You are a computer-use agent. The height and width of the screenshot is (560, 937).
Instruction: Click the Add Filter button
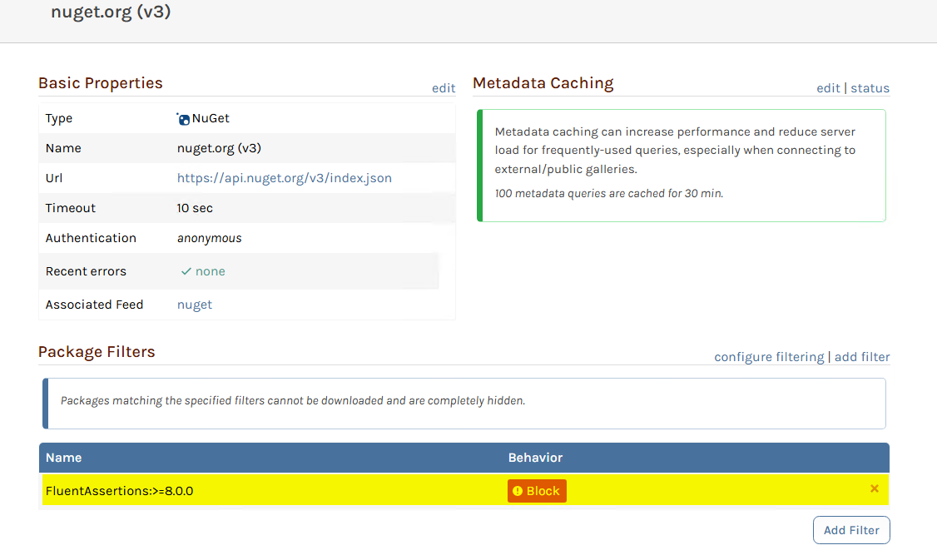pyautogui.click(x=851, y=530)
